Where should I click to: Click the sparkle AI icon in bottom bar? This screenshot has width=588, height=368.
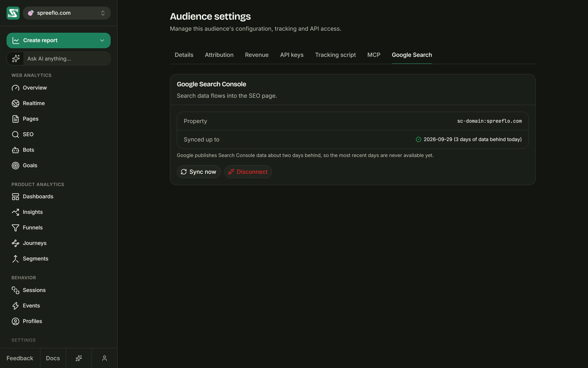click(x=79, y=358)
